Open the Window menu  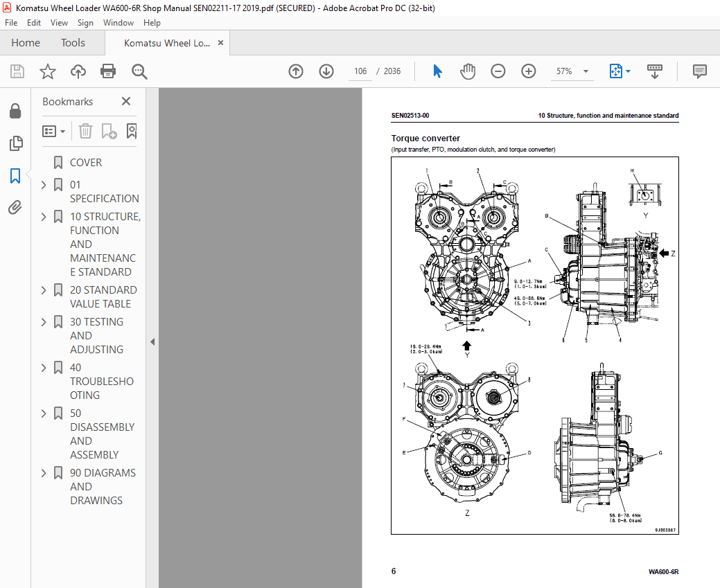pyautogui.click(x=118, y=22)
